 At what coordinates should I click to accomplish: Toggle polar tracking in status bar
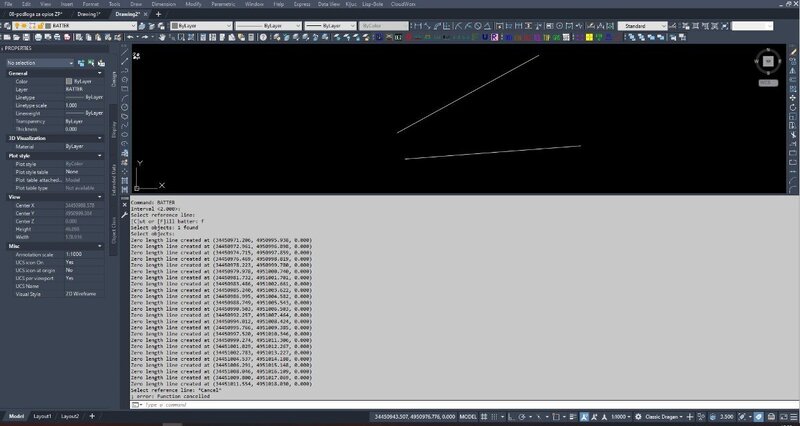[522, 417]
